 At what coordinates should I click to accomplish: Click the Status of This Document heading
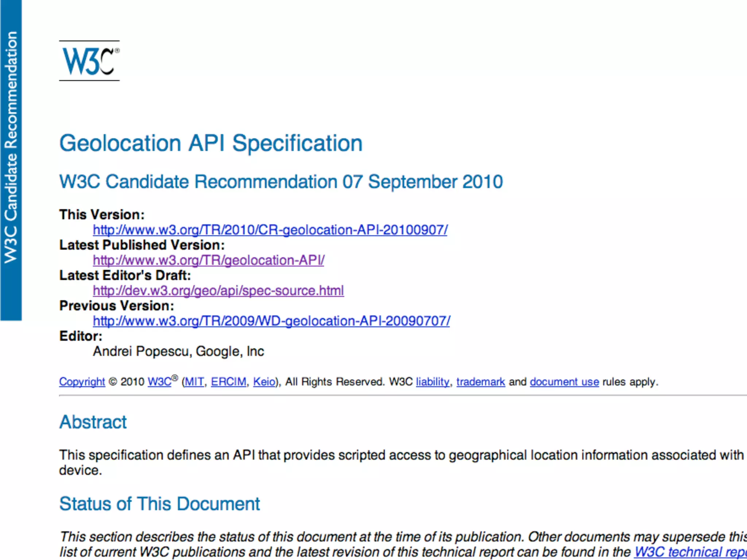click(159, 504)
